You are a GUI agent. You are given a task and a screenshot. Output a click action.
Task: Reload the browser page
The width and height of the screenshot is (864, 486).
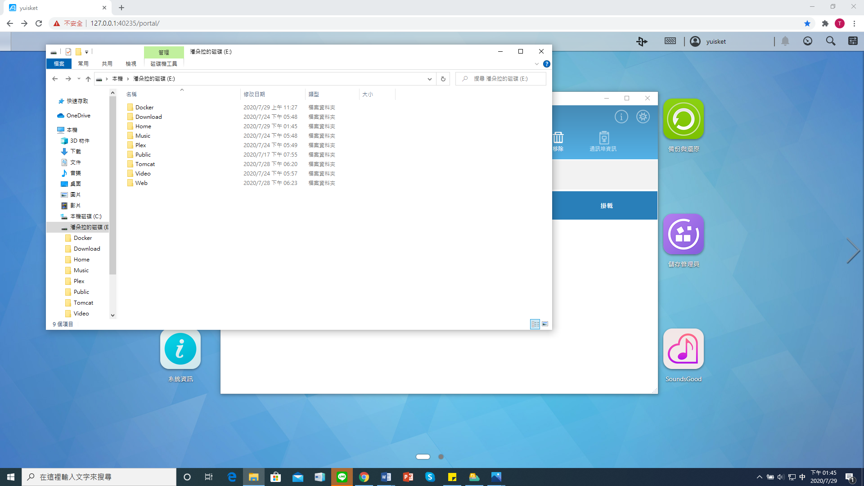[x=39, y=23]
